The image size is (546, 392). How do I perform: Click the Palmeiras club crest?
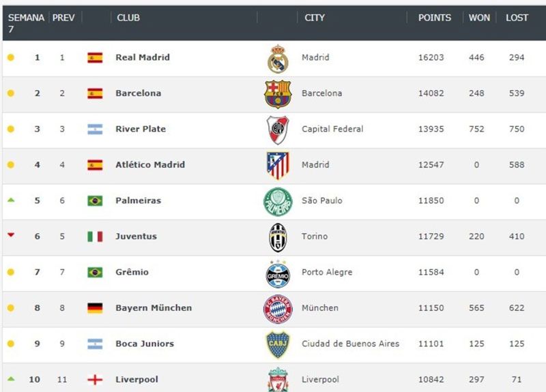278,201
